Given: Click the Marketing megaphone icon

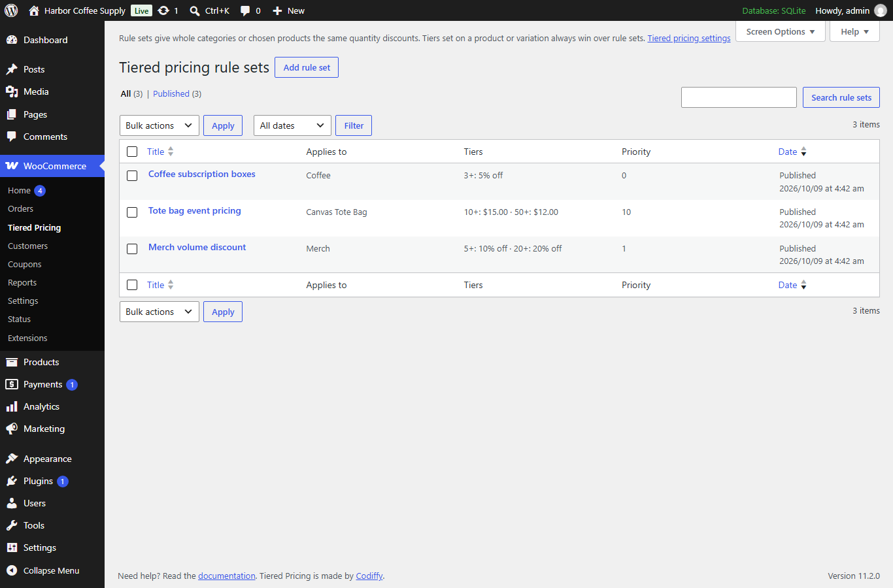Looking at the screenshot, I should (12, 429).
